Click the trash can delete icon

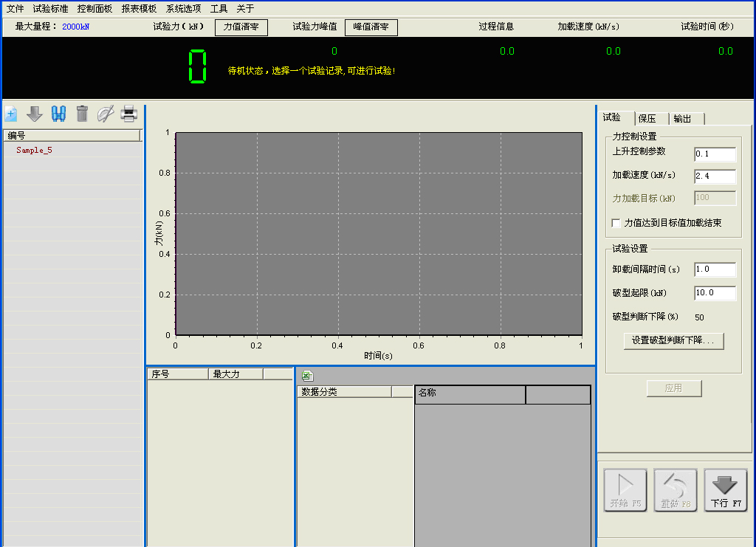coord(82,114)
